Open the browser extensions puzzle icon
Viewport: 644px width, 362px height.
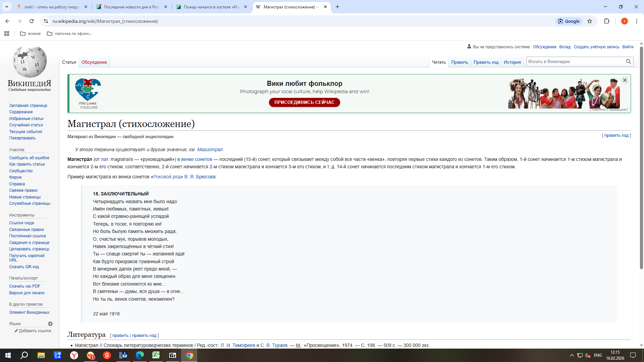[606, 21]
